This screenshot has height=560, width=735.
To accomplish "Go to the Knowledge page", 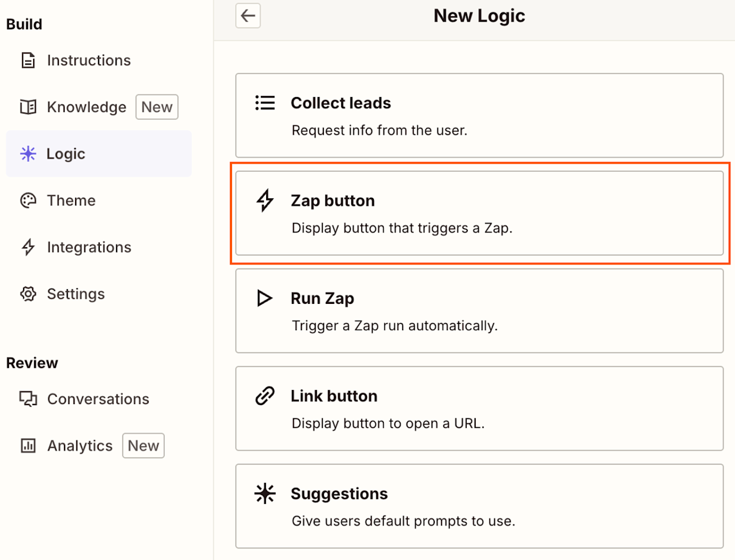I will [x=87, y=107].
